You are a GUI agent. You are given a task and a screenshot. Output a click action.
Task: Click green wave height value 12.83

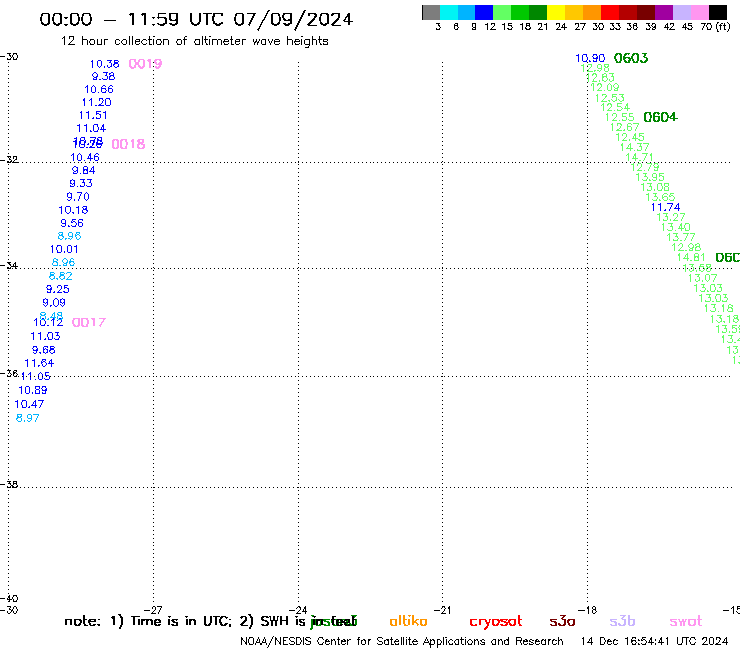pos(600,77)
